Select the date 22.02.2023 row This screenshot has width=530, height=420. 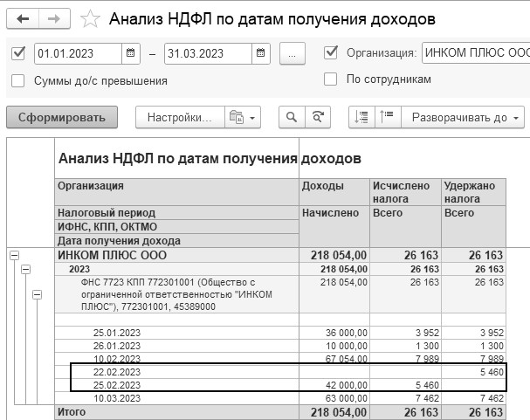tap(117, 372)
